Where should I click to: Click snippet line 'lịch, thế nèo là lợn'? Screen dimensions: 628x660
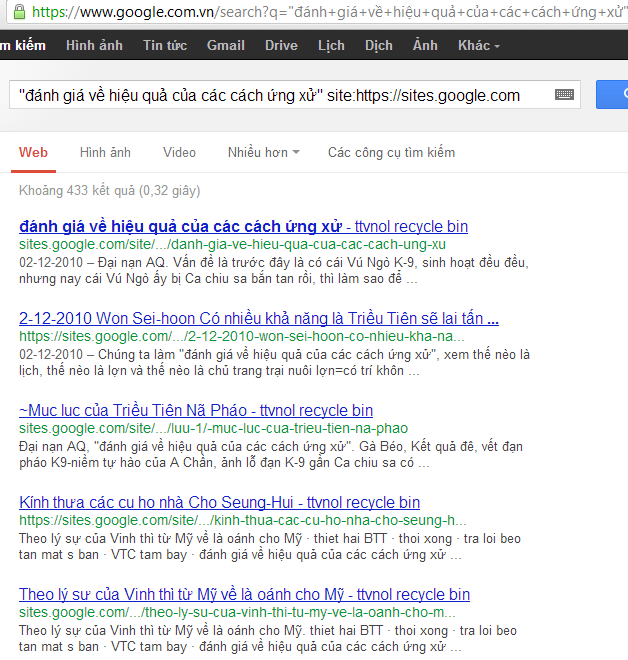click(219, 370)
